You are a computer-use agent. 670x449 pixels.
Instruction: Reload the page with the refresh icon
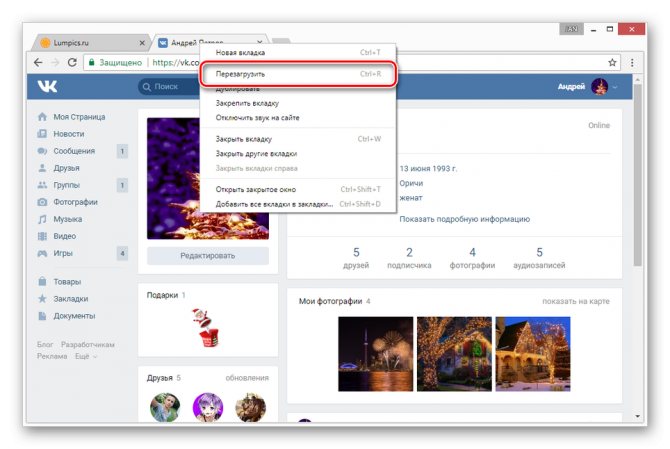point(72,62)
